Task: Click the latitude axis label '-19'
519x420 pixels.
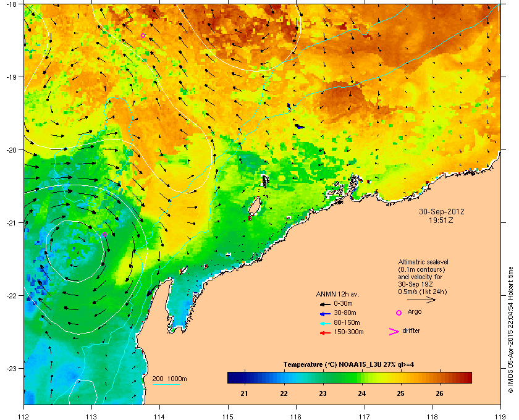Action: pos(11,77)
